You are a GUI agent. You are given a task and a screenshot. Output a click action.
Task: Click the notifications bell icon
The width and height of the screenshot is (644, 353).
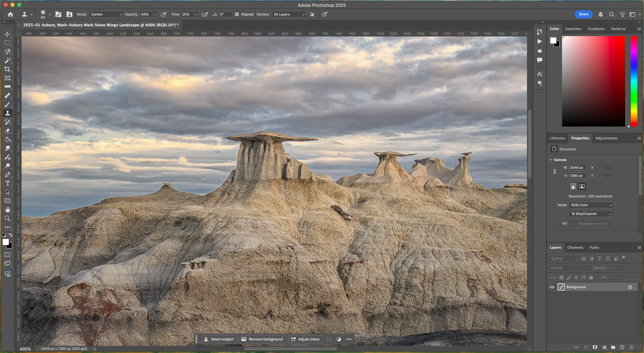click(601, 15)
